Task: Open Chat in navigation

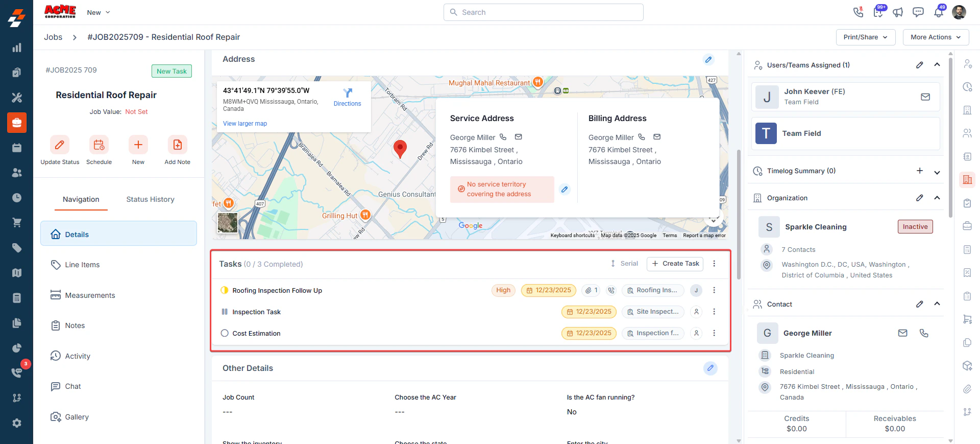Action: [118, 386]
